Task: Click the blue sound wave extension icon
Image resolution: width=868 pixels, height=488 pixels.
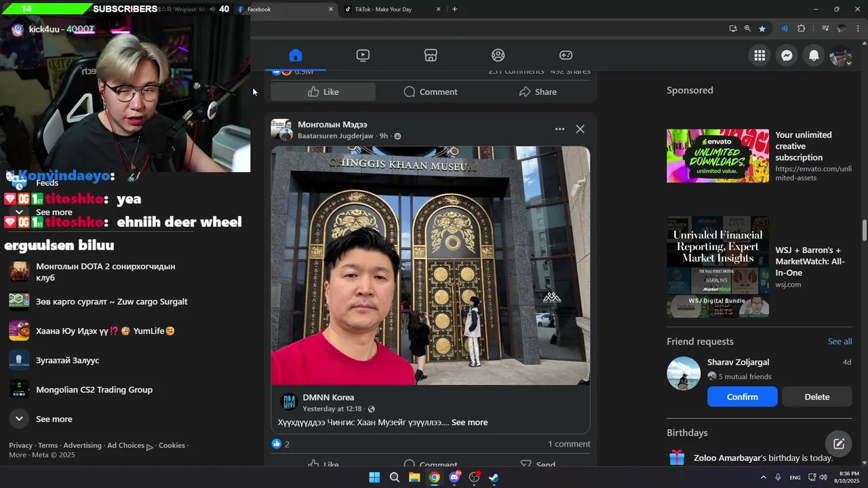Action: pyautogui.click(x=785, y=28)
